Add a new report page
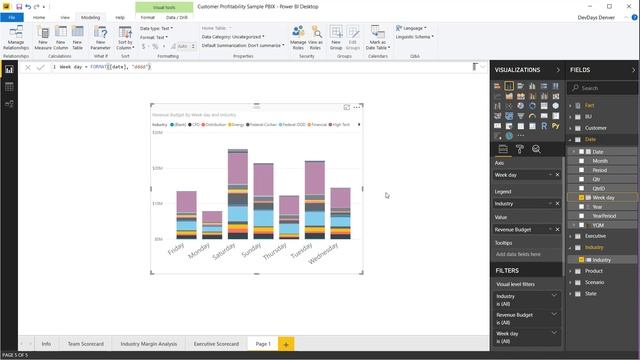This screenshot has width=640, height=360. 286,344
